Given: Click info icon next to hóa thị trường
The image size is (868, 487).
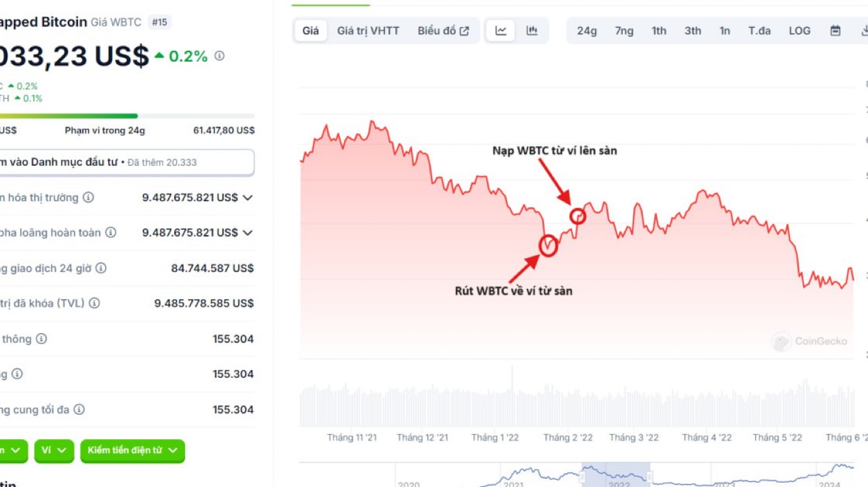Looking at the screenshot, I should tap(89, 198).
